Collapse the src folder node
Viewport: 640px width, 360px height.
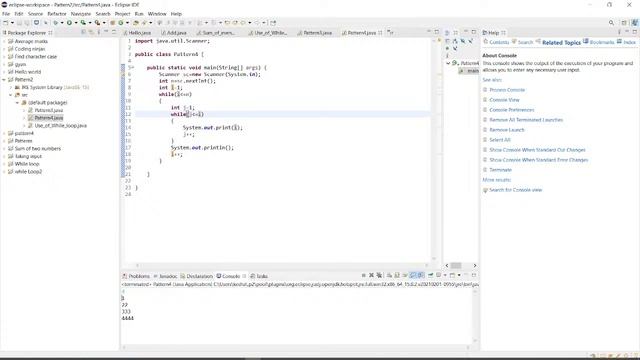coord(11,95)
